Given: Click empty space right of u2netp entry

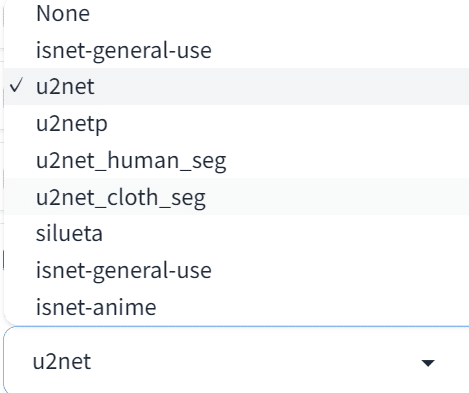Looking at the screenshot, I should tap(287, 123).
